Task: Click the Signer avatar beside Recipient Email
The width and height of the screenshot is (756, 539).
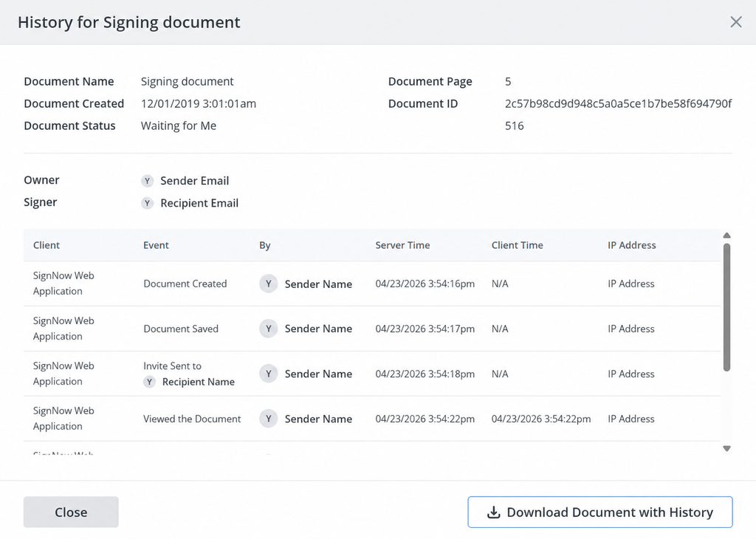Action: [147, 203]
